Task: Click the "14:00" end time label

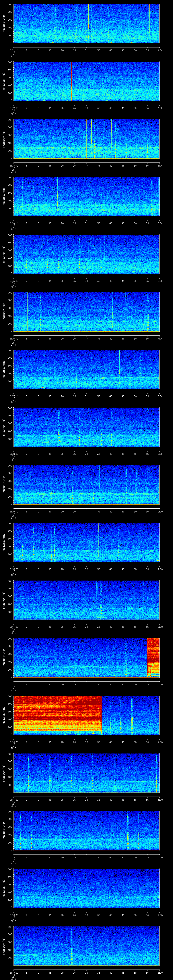Action: pos(159,742)
